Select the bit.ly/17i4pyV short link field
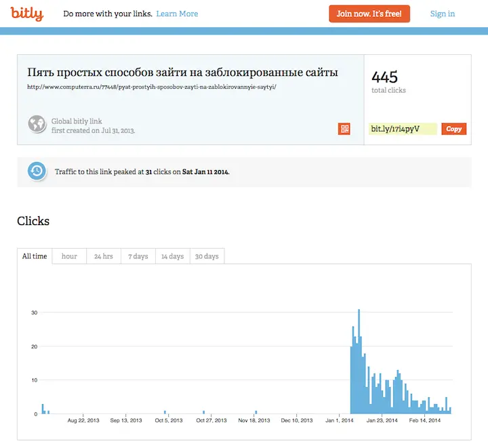The image size is (488, 448). coord(403,129)
